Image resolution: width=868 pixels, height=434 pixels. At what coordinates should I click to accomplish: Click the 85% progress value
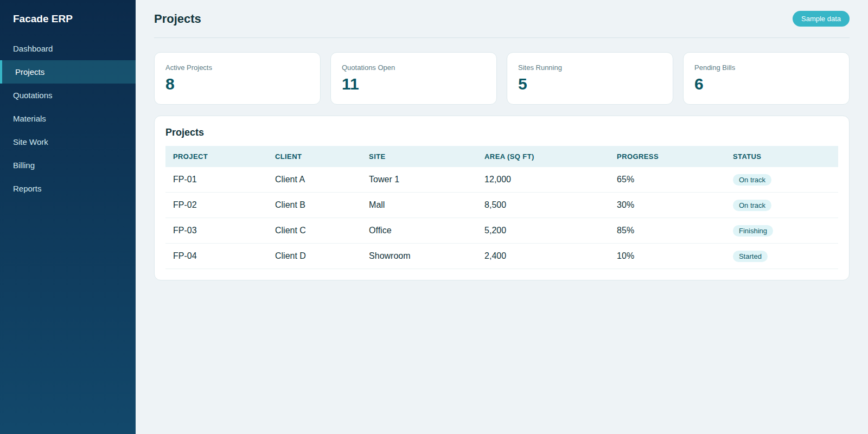pos(626,231)
